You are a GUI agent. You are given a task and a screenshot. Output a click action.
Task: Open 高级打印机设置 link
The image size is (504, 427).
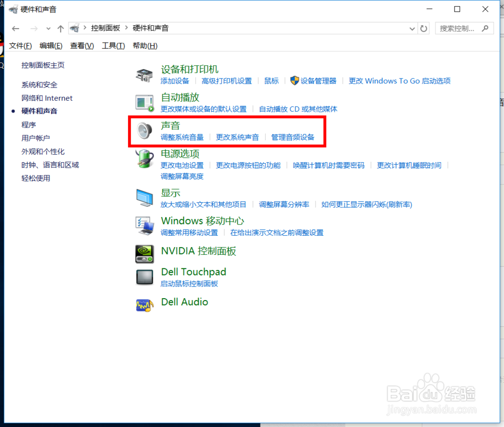pos(227,81)
